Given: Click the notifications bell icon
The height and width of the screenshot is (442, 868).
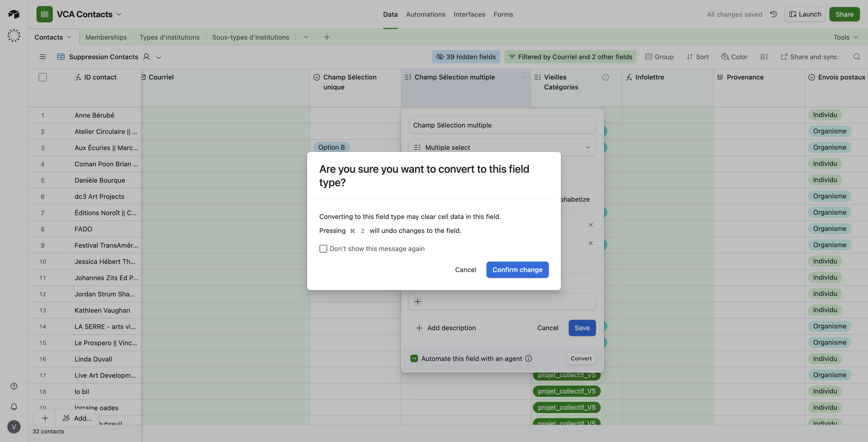Looking at the screenshot, I should click(14, 407).
